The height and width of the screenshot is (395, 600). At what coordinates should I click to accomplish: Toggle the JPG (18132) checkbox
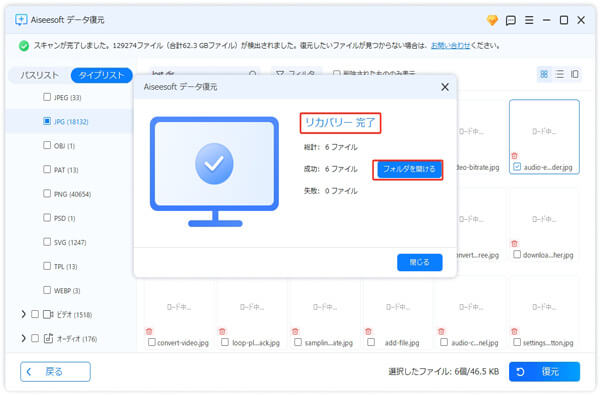[x=47, y=121]
